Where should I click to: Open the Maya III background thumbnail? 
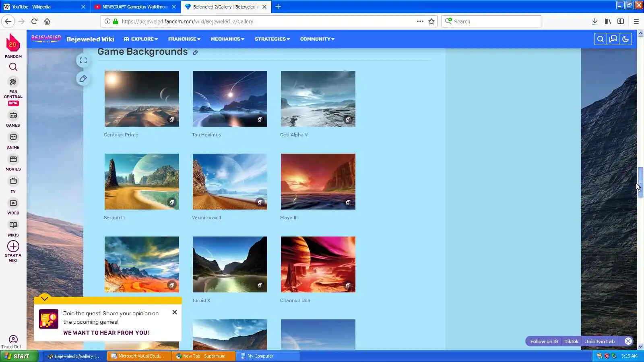coord(318,181)
